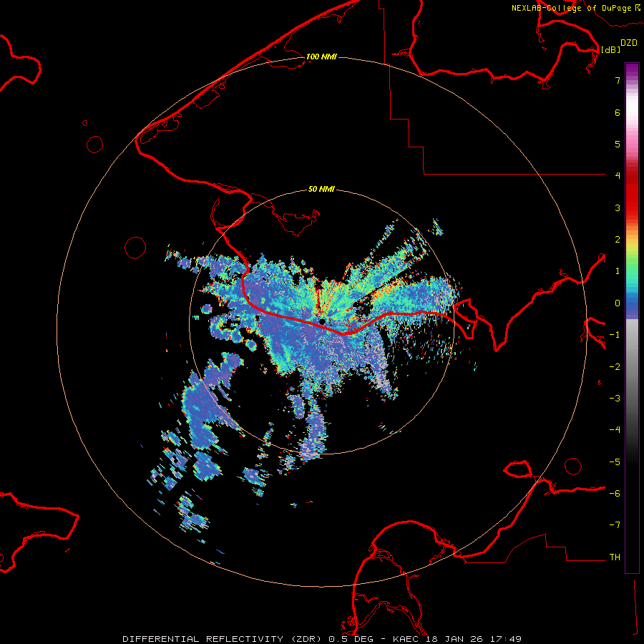The width and height of the screenshot is (644, 644).
Task: Click the -6 value on the color scale
Action: click(615, 494)
